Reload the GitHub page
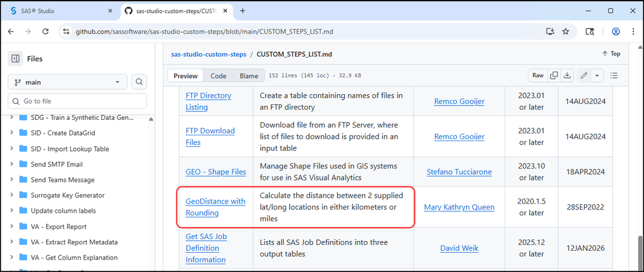644x272 pixels. pyautogui.click(x=46, y=32)
